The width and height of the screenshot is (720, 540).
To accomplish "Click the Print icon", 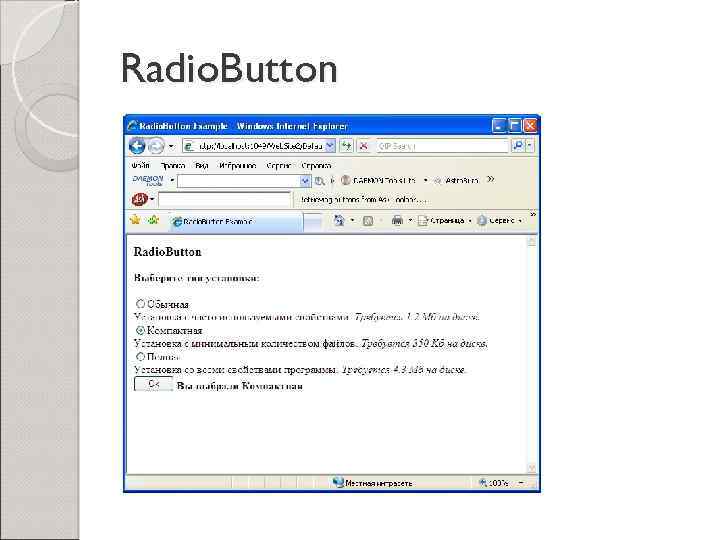I will 398,221.
